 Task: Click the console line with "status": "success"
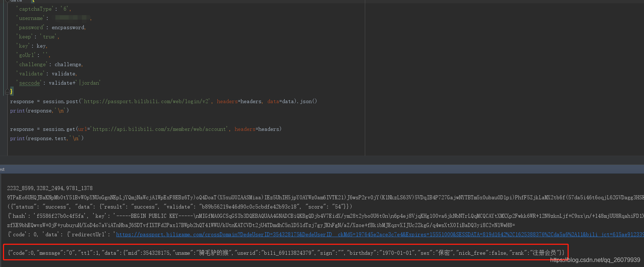179,207
